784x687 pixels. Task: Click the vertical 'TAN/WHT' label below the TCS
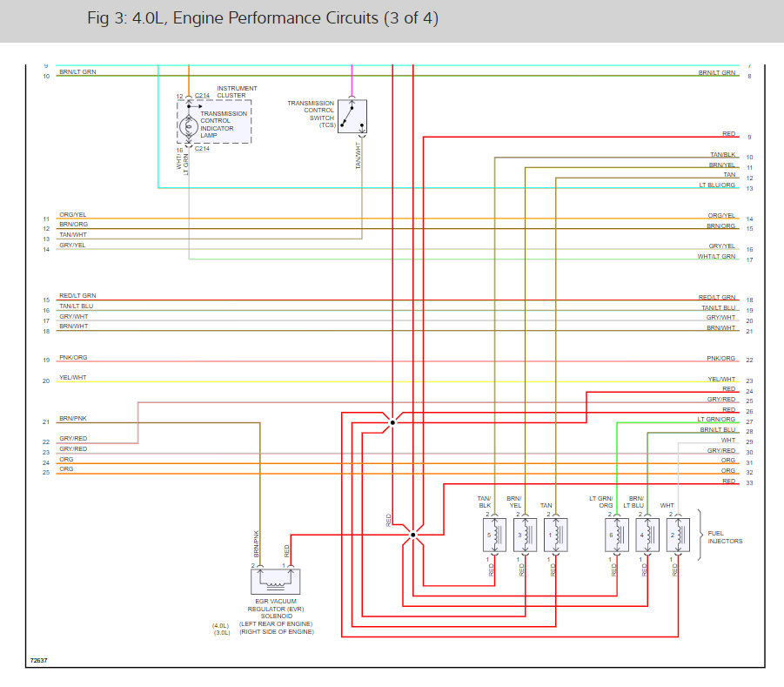[x=358, y=156]
